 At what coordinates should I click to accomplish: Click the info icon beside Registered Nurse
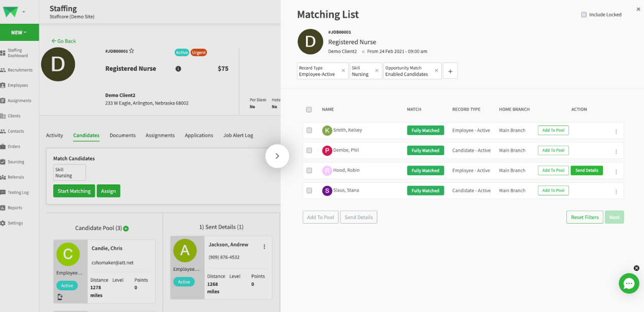pos(178,69)
